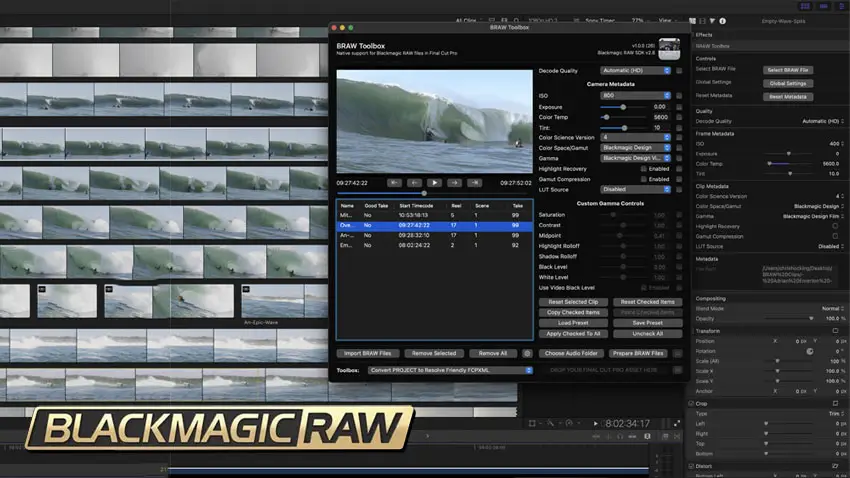Click Transform onscreen controls icon in inspector
Viewport: 850px width, 478px height.
(x=835, y=331)
